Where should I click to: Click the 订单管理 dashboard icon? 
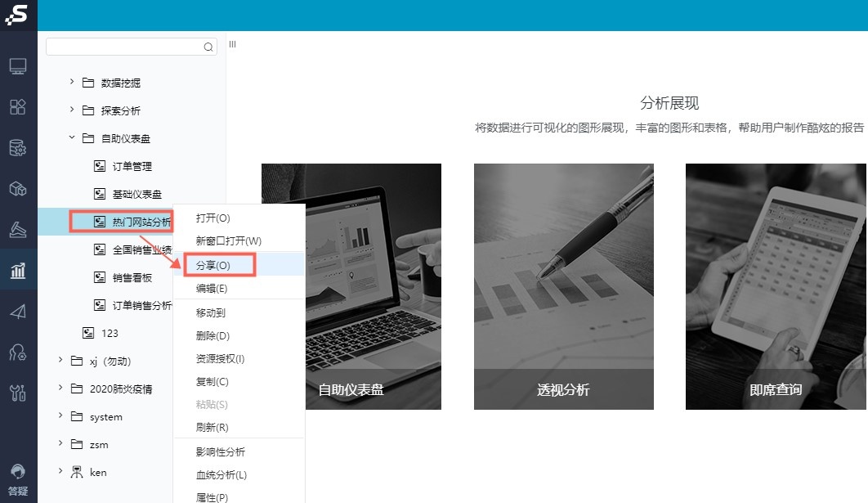(100, 166)
